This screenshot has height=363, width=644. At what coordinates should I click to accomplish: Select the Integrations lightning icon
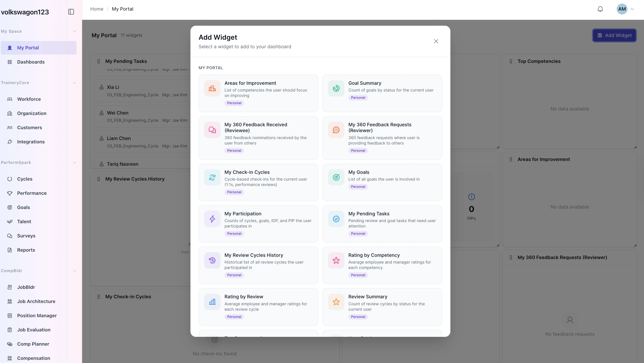pos(10,142)
